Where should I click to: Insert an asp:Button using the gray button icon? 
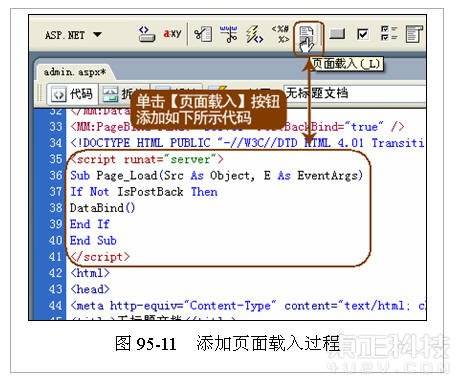(337, 34)
